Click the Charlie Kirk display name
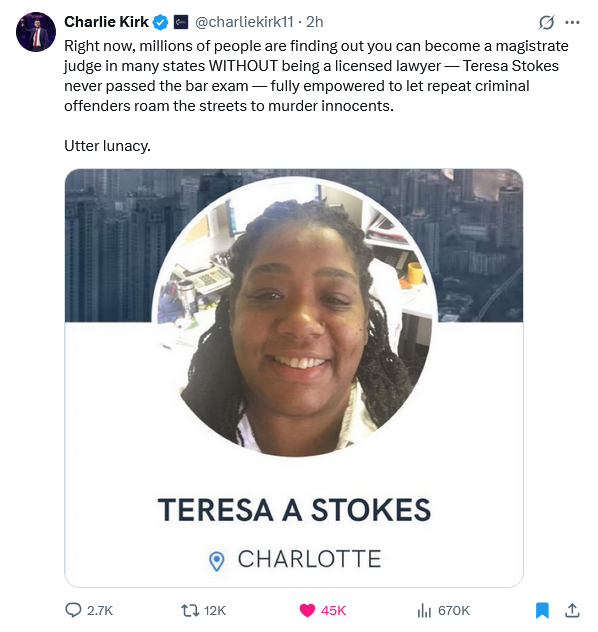 (106, 22)
